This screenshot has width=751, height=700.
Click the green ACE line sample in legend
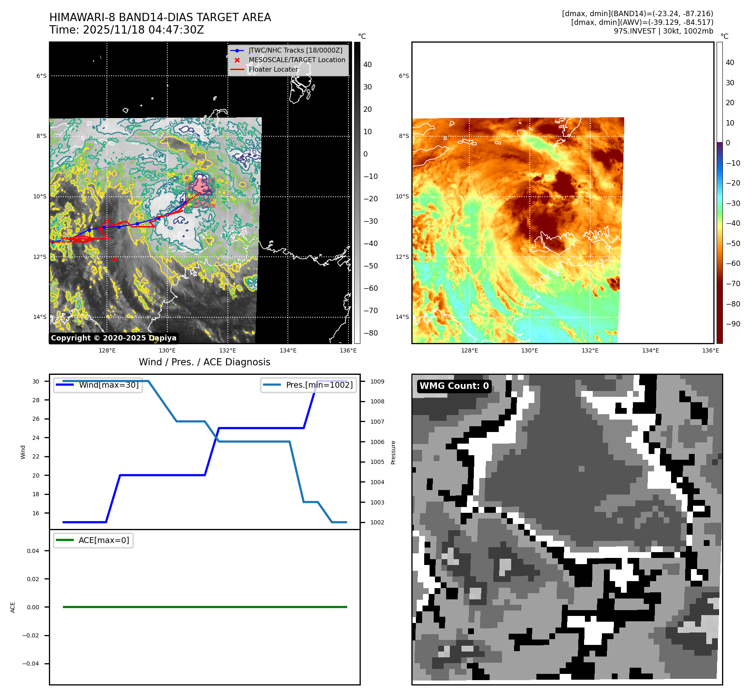(x=65, y=540)
